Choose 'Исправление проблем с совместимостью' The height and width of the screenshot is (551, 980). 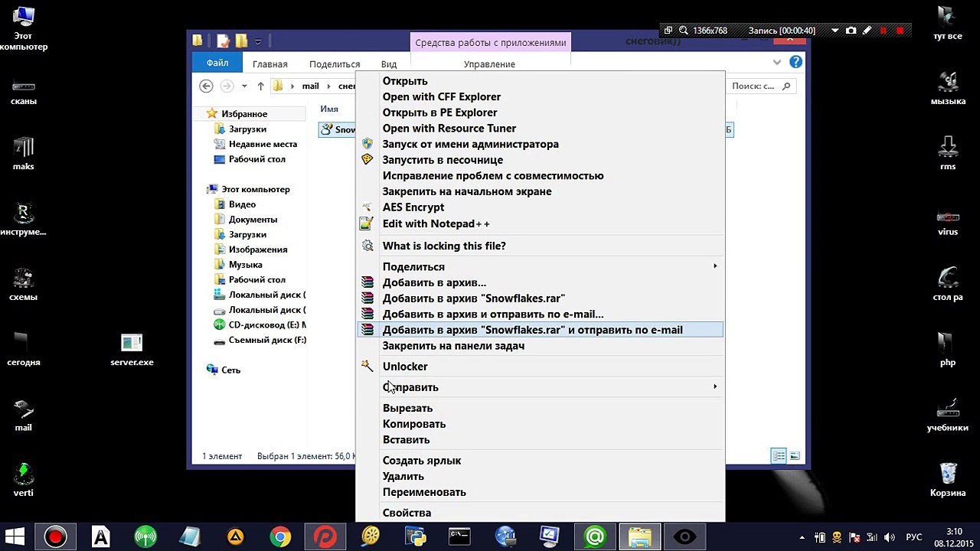[x=541, y=176]
